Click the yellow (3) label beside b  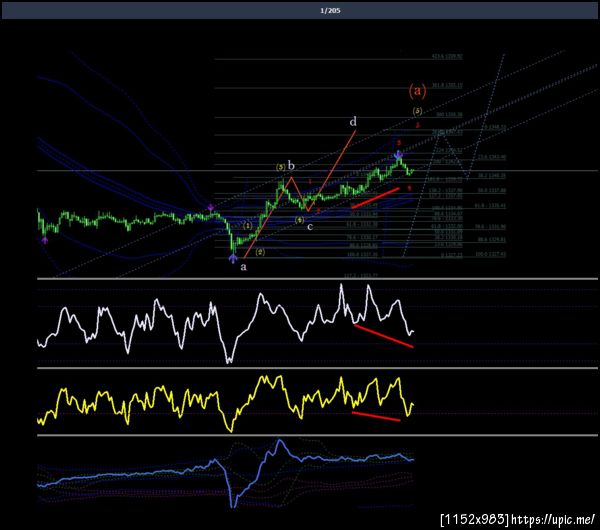tap(281, 167)
